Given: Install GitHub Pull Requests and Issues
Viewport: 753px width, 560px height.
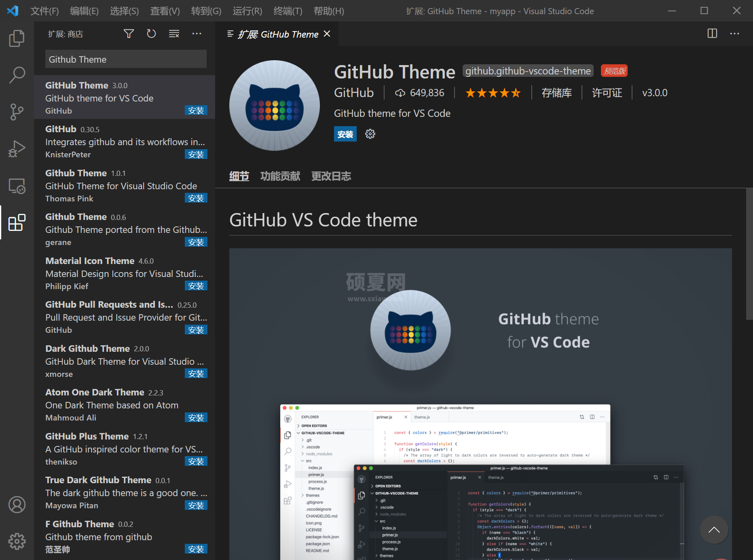Looking at the screenshot, I should point(196,330).
